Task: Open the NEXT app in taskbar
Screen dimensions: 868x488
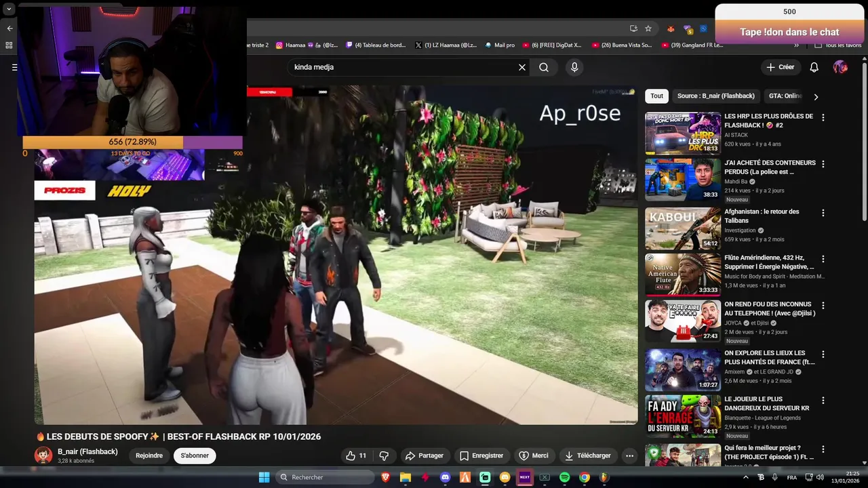Action: (525, 477)
